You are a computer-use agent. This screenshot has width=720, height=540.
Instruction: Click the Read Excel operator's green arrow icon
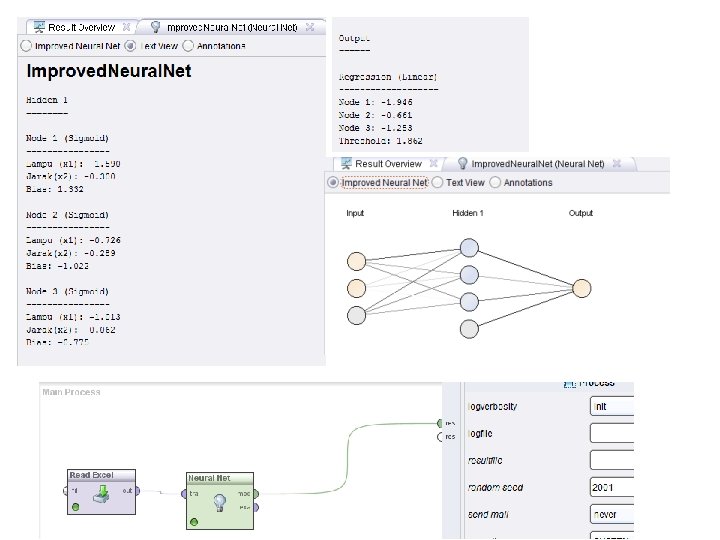pyautogui.click(x=101, y=494)
